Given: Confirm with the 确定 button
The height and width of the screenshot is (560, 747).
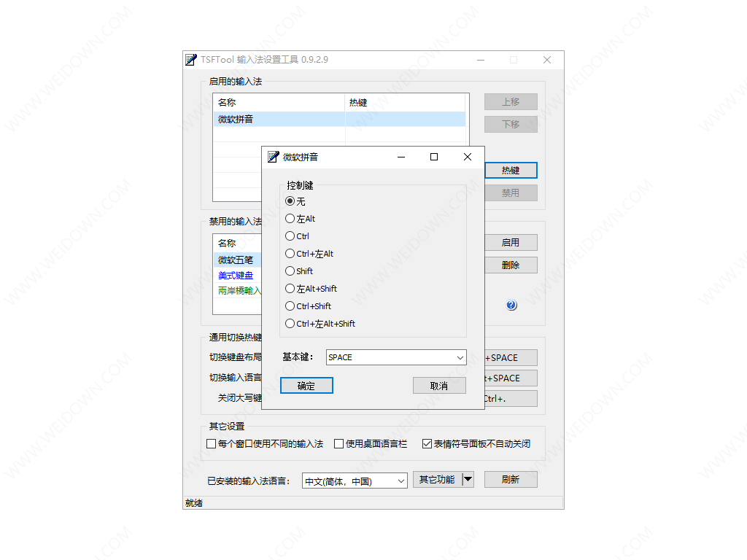Looking at the screenshot, I should [306, 386].
